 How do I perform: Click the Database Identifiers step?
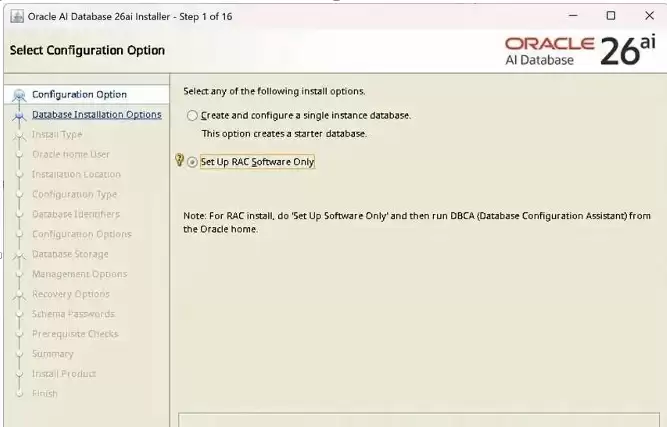coord(76,214)
